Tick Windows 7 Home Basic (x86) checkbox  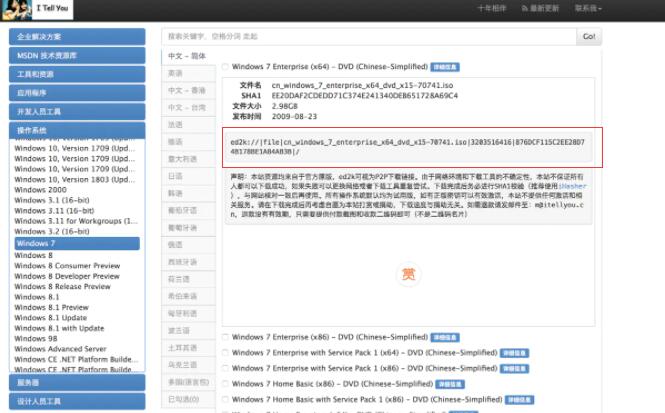tap(225, 384)
